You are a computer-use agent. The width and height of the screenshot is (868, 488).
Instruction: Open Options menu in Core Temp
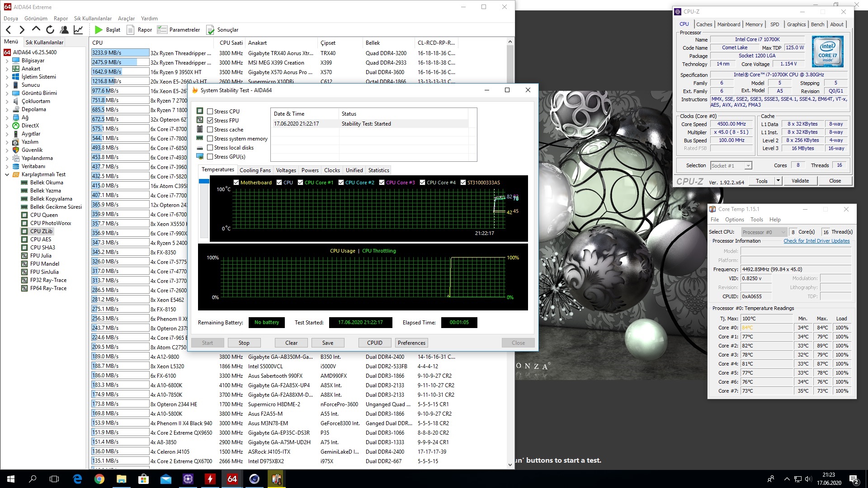point(735,220)
